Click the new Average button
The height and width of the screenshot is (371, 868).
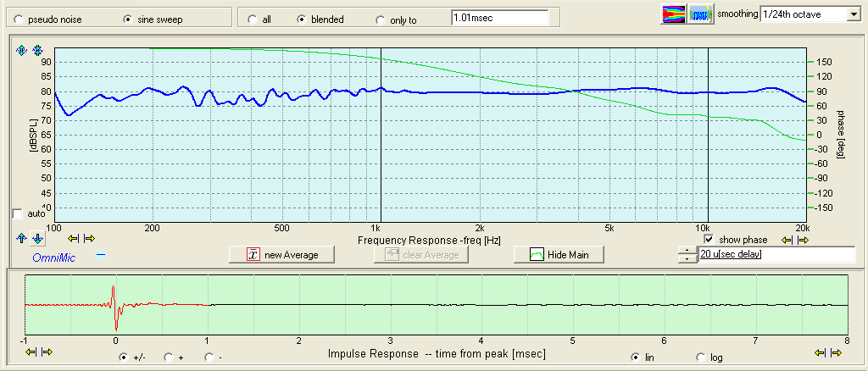(x=279, y=254)
